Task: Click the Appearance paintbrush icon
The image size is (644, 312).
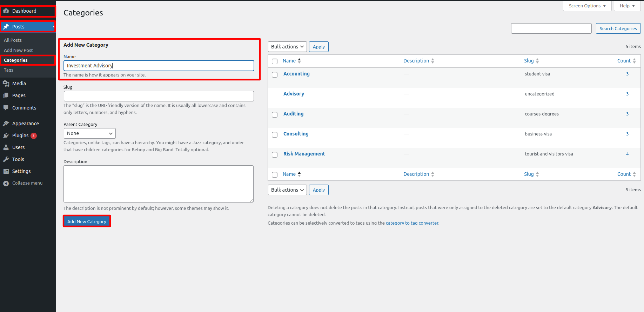Action: 6,124
